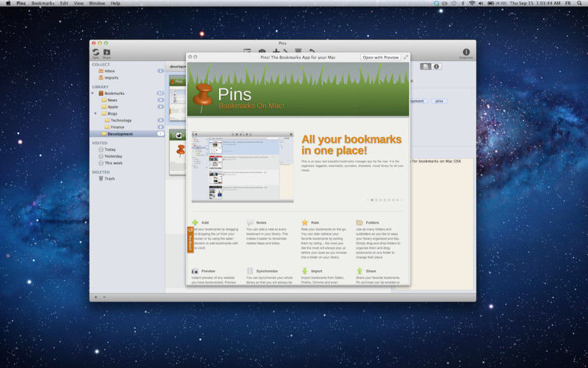
Task: Click the Preview feature icon
Action: tap(195, 271)
